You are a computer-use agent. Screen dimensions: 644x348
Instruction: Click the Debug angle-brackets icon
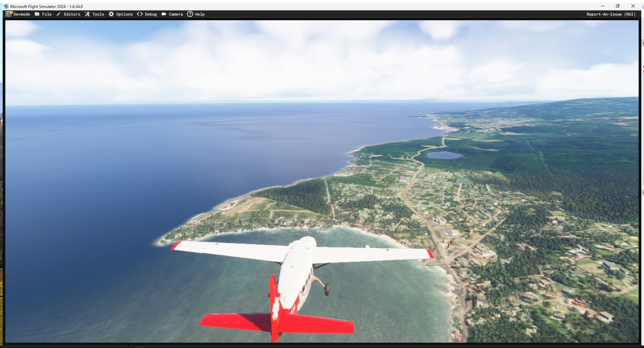139,14
